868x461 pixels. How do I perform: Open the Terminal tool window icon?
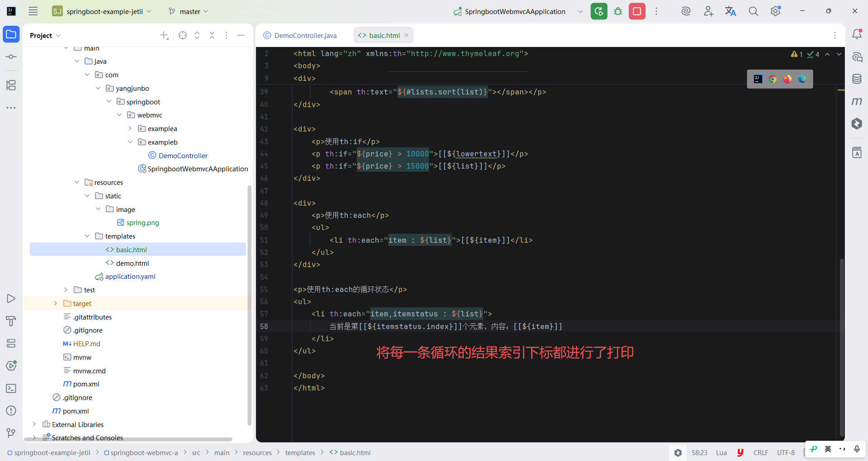(x=11, y=388)
